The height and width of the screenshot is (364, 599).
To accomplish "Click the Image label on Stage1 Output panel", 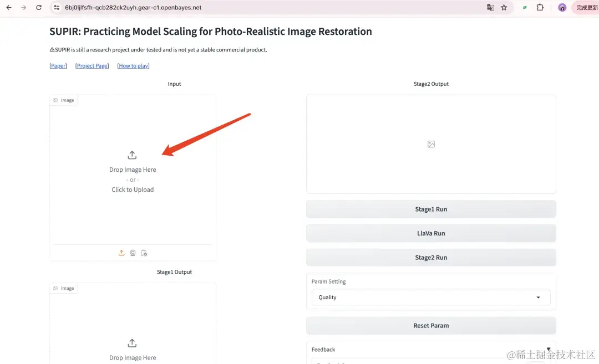I will click(x=64, y=288).
